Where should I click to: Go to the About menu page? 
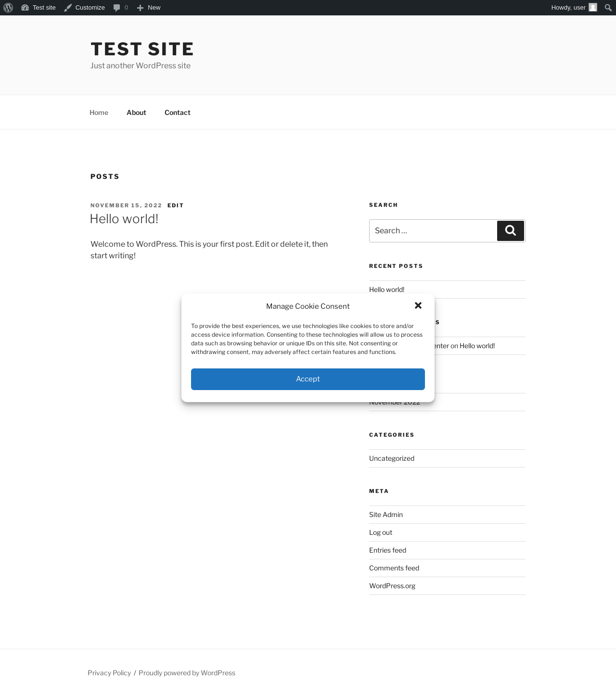pos(136,113)
